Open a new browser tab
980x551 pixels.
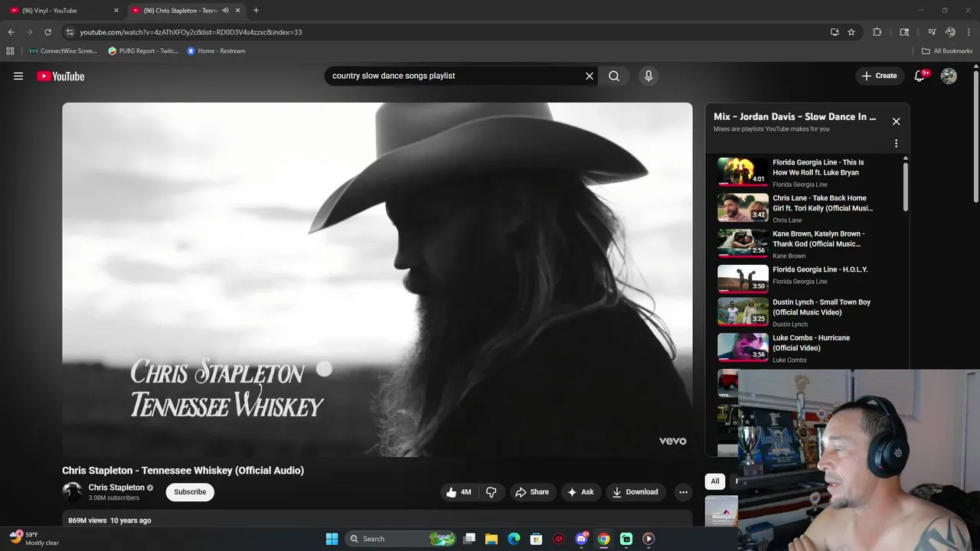pyautogui.click(x=256, y=11)
